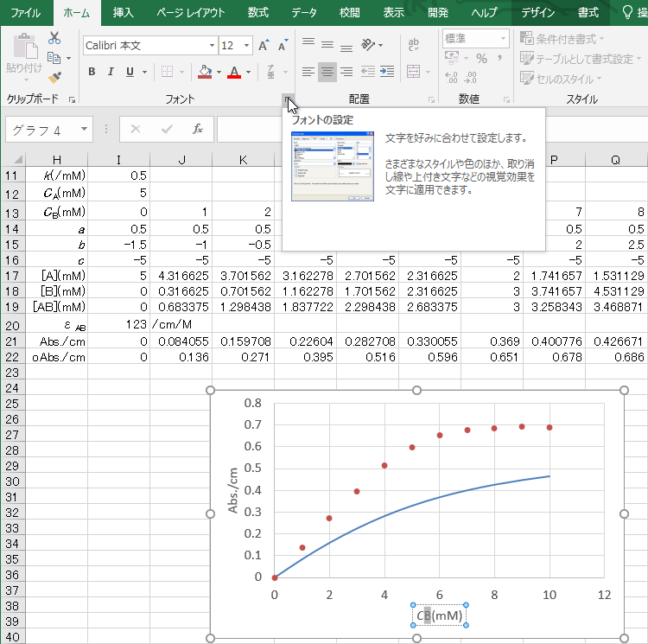Screen dimensions: 648x644
Task: Expand the underline style dropdown arrow
Action: click(x=144, y=72)
